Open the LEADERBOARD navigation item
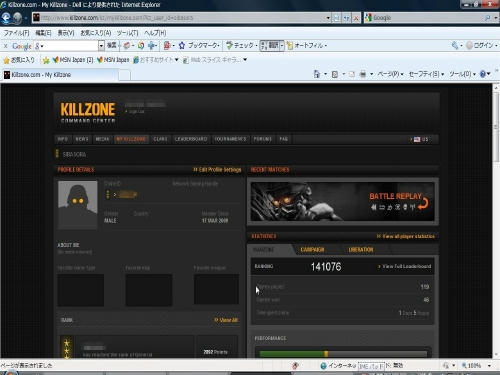 [191, 139]
